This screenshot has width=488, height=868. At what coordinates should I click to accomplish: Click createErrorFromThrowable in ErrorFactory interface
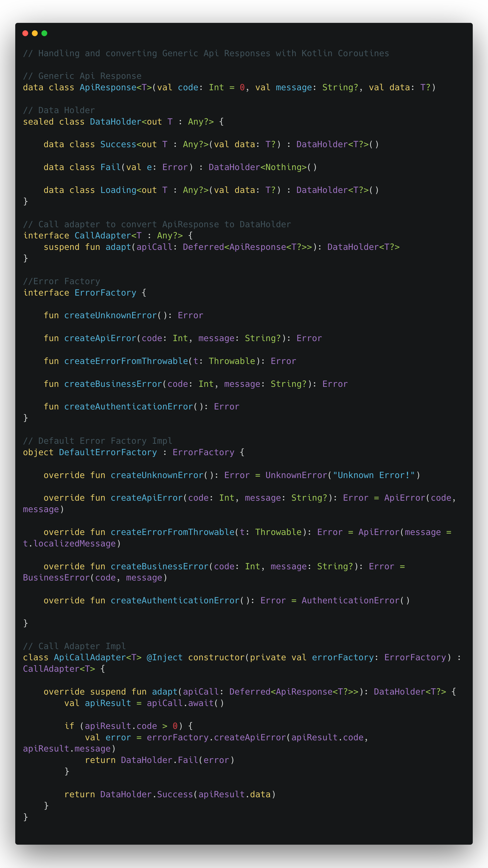pos(126,361)
